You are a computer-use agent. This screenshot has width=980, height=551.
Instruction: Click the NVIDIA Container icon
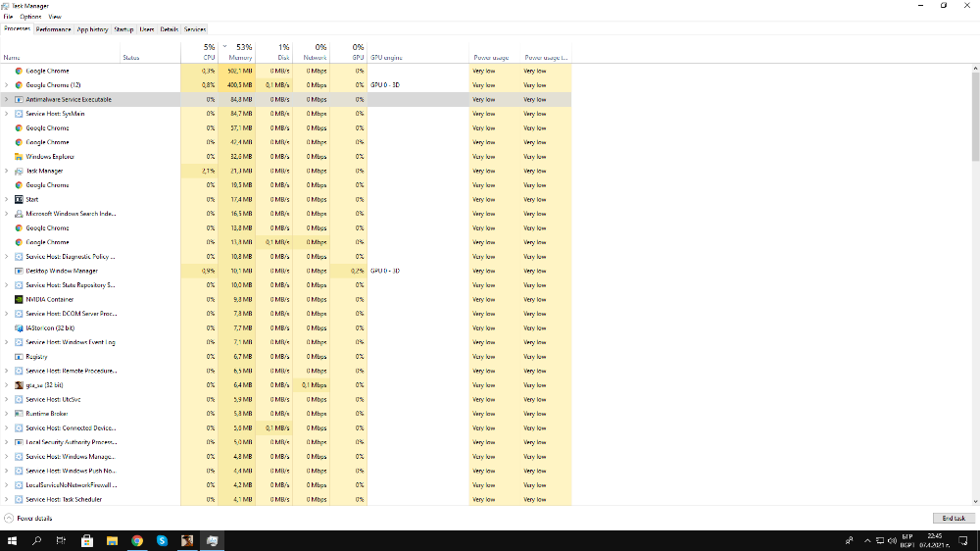click(x=19, y=300)
